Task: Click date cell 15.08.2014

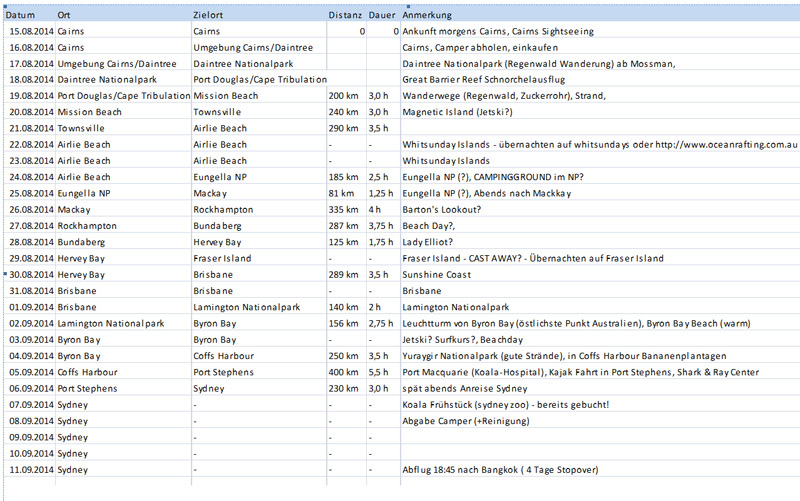Action: (x=31, y=32)
